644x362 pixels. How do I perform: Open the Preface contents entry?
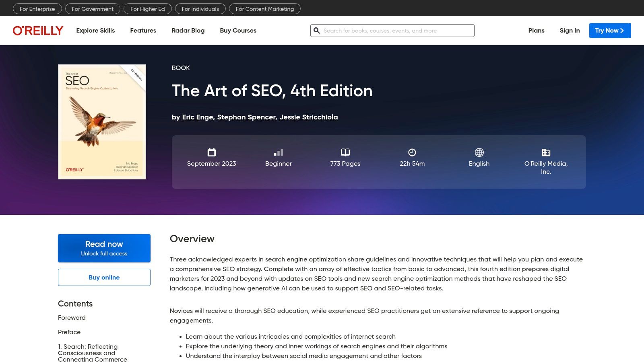(69, 332)
